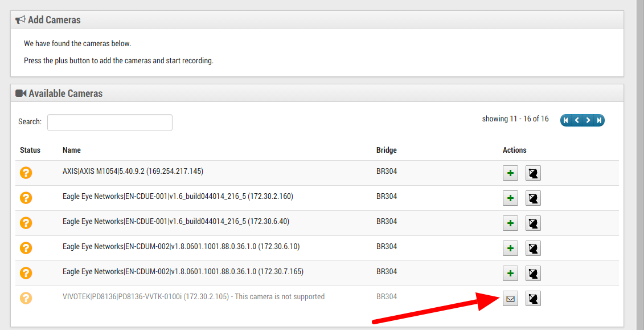
Task: Click BR304 bridge in AXIS camera row
Action: 387,171
